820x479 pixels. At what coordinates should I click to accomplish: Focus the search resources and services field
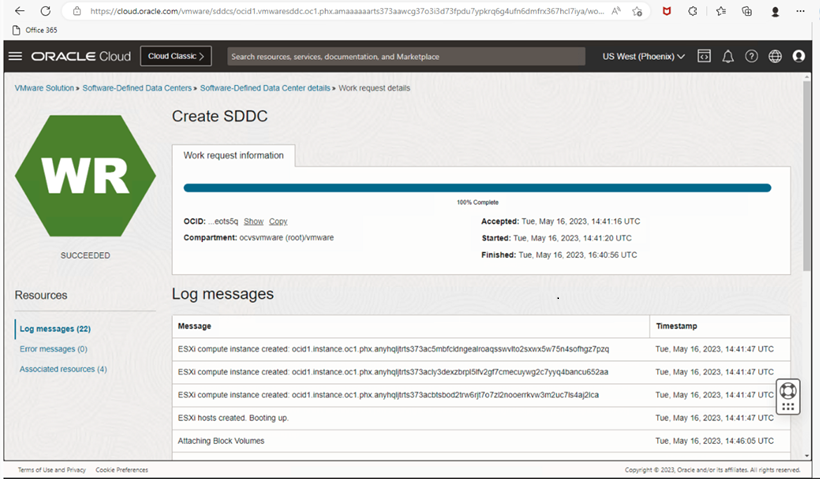click(406, 56)
